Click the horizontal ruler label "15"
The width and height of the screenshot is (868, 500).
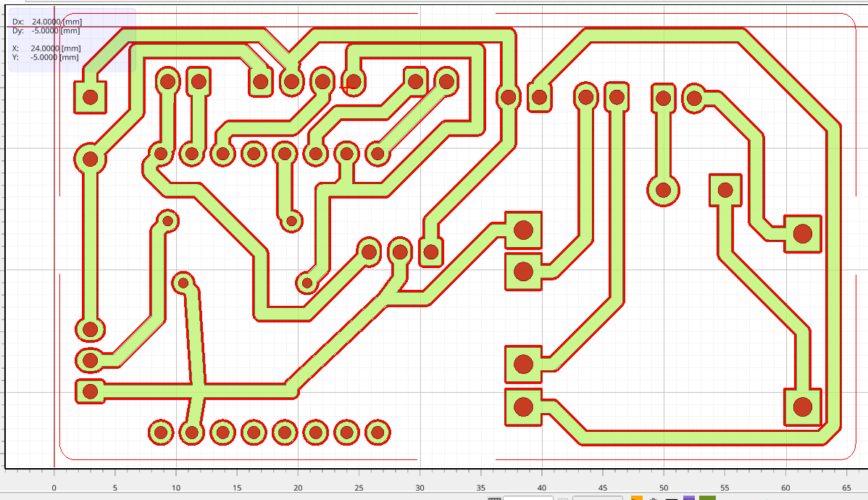coord(237,488)
